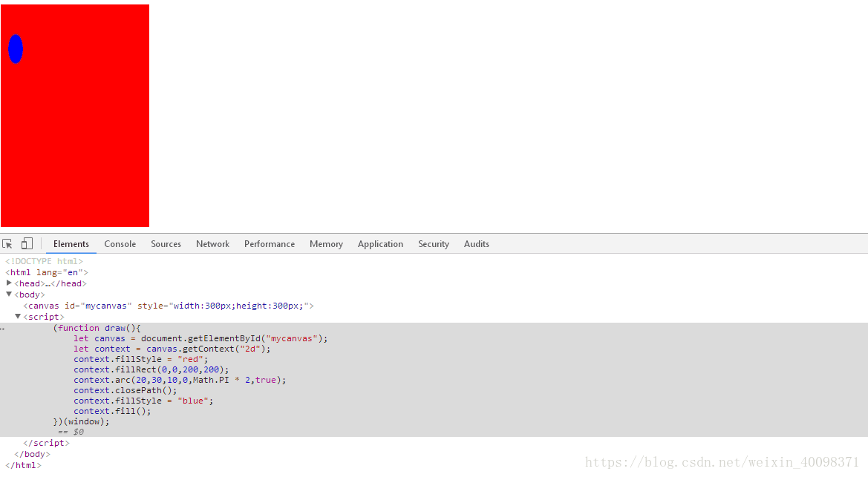
Task: Collapse the script element node
Action: (18, 317)
